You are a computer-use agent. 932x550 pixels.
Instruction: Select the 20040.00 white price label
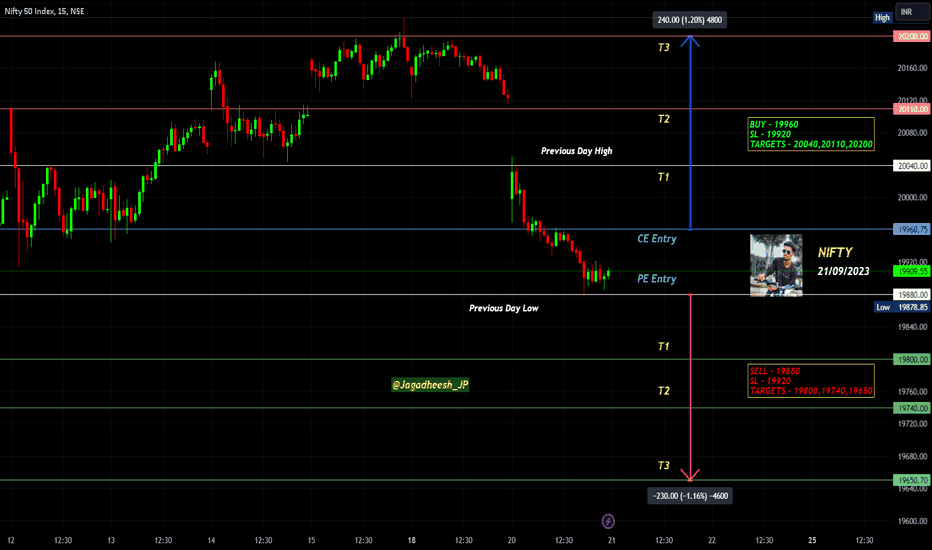tap(911, 166)
